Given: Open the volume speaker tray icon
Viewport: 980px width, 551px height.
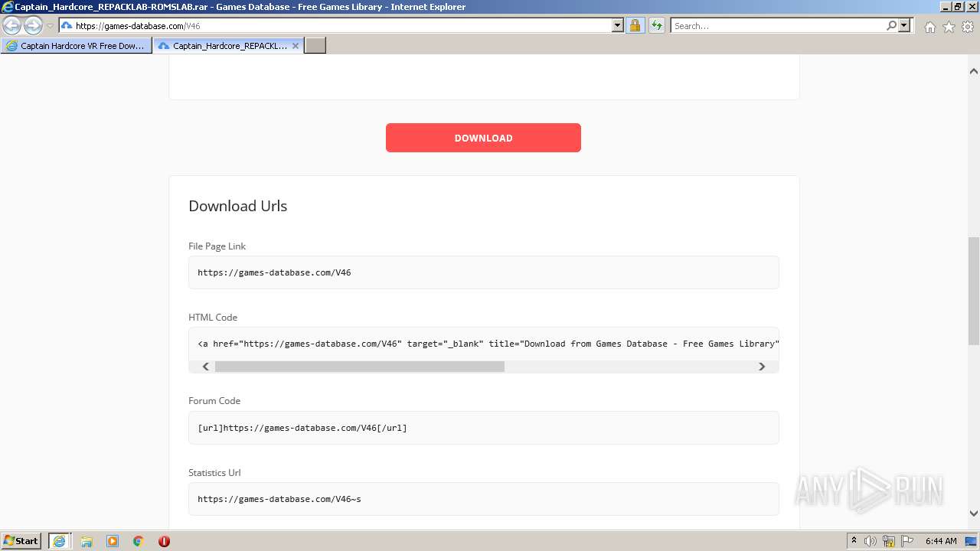Looking at the screenshot, I should [871, 541].
